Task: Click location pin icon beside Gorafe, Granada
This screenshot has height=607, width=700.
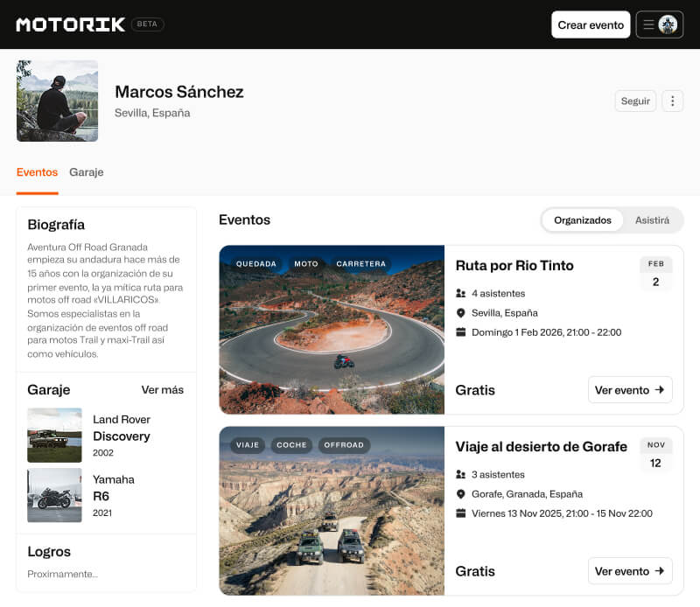Action: (x=461, y=494)
